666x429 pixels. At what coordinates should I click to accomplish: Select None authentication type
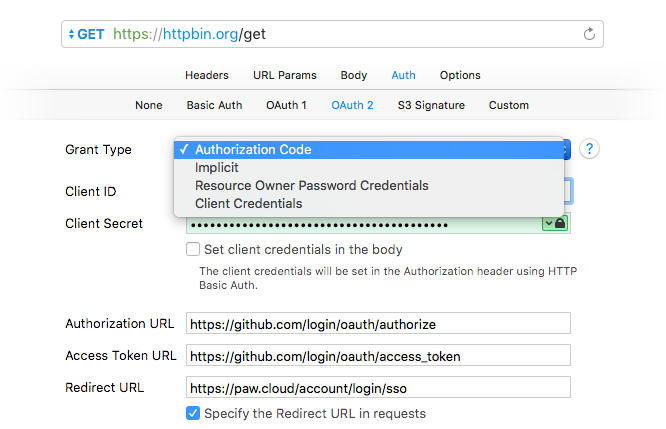click(x=149, y=105)
